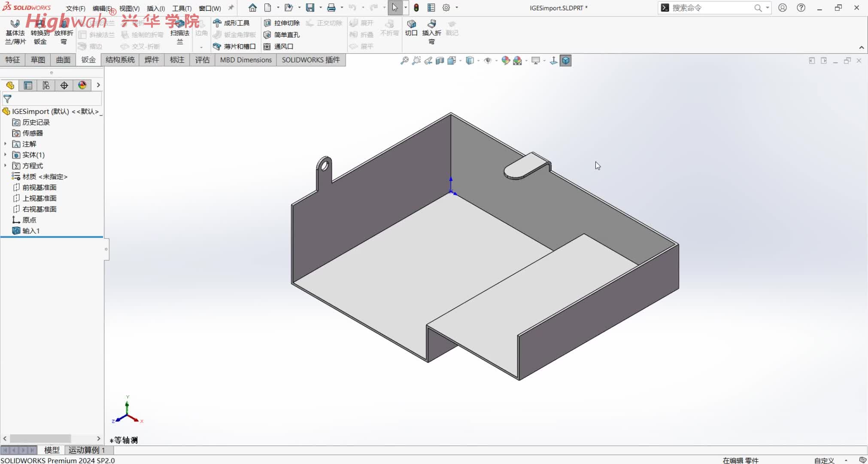Open the DisplayManager tab icon

point(82,85)
